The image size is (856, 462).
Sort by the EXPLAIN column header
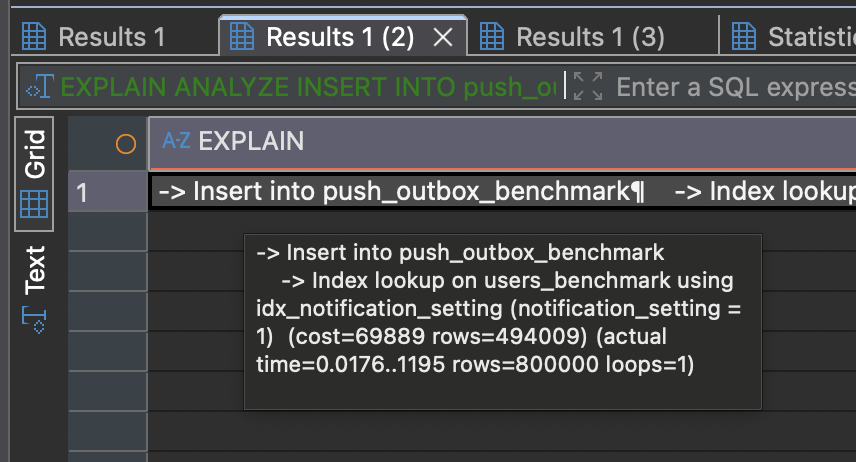251,142
